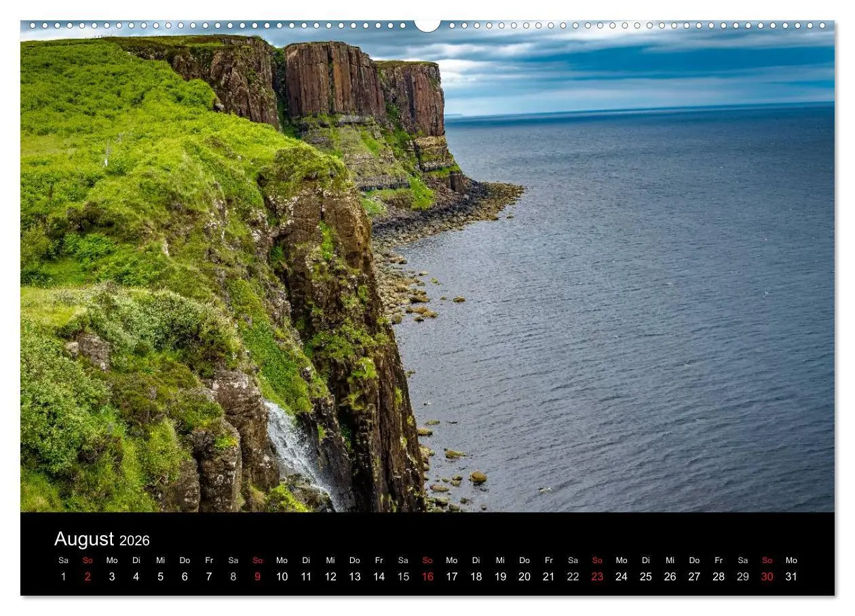Select date 1 in calendar row
This screenshot has height=616, width=855.
(63, 577)
